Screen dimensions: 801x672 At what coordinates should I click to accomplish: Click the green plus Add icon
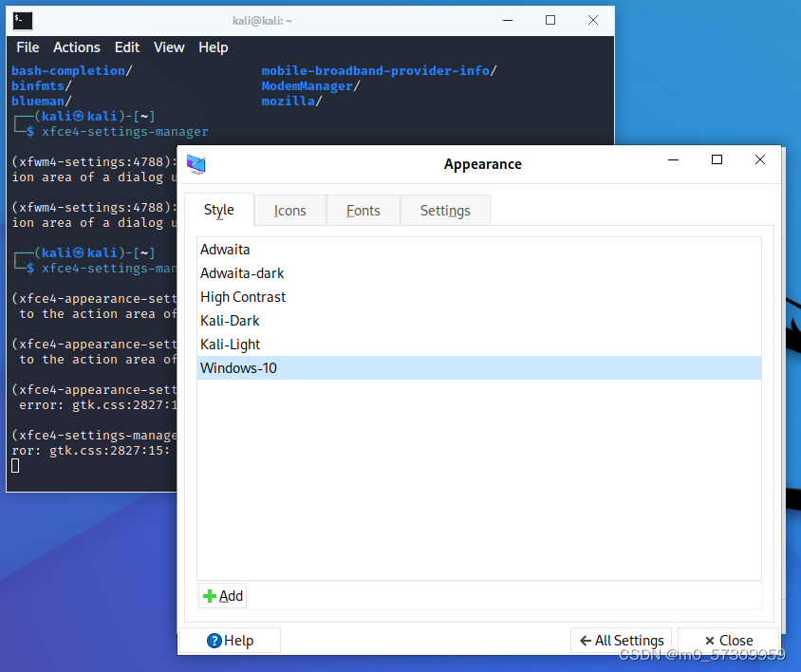(x=210, y=596)
